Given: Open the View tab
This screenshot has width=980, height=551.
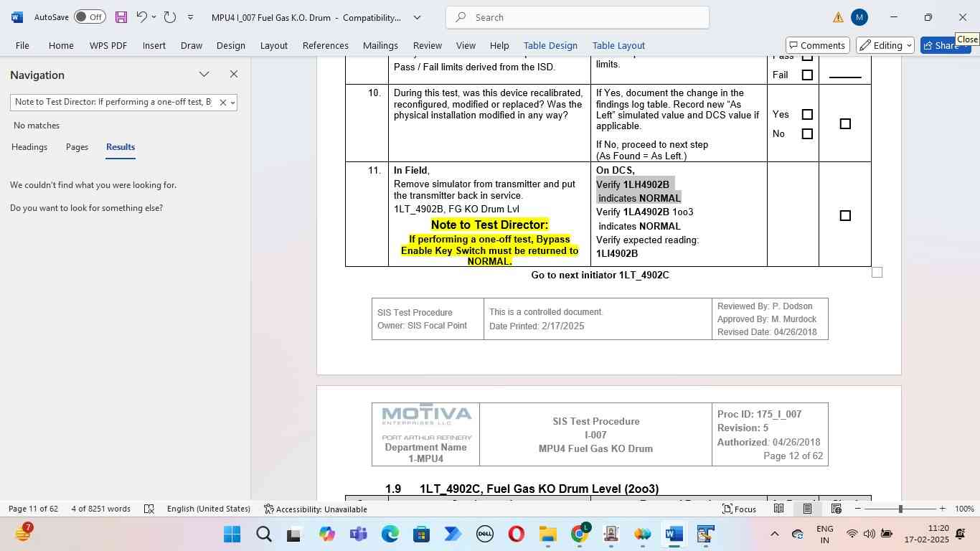Looking at the screenshot, I should pyautogui.click(x=466, y=45).
